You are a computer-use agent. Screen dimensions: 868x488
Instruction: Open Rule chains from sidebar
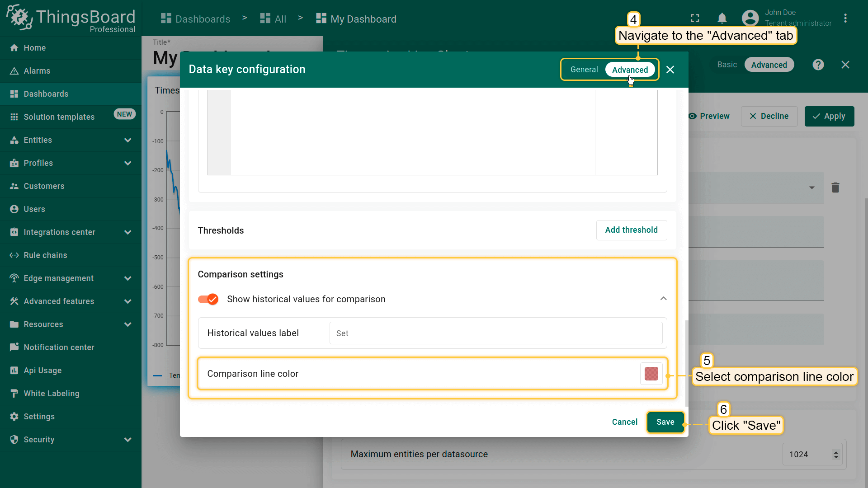click(45, 255)
